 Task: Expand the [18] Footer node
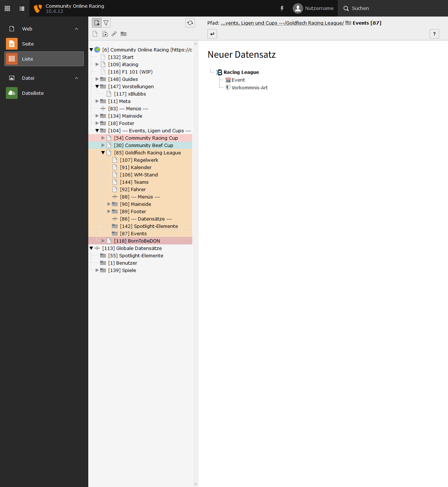(x=97, y=123)
